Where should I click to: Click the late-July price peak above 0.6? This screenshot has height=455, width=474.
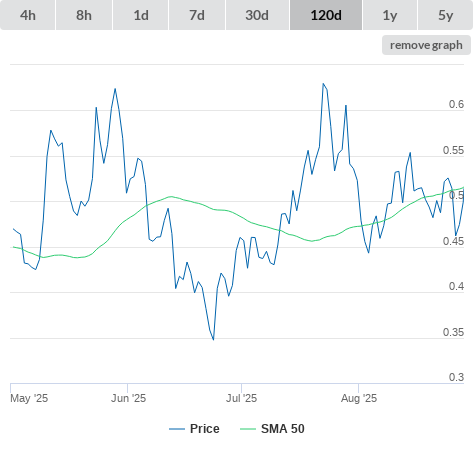coord(323,84)
